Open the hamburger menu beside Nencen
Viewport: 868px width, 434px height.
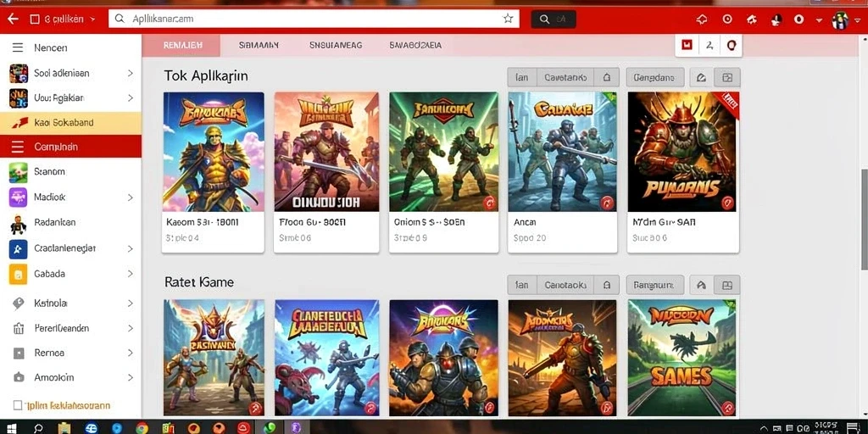coord(18,48)
